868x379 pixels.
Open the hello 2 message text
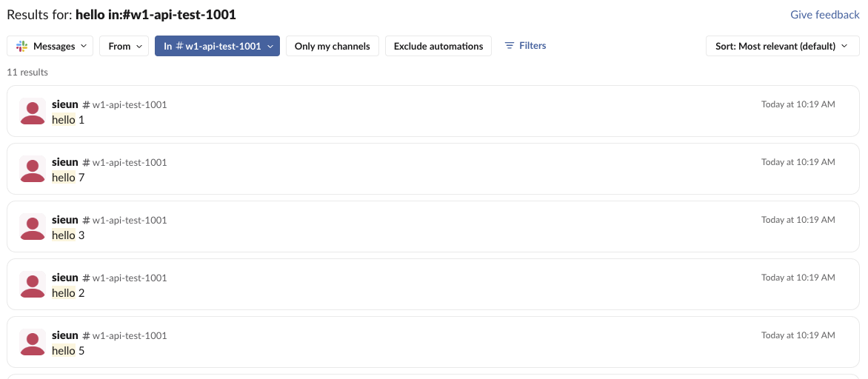tap(68, 292)
